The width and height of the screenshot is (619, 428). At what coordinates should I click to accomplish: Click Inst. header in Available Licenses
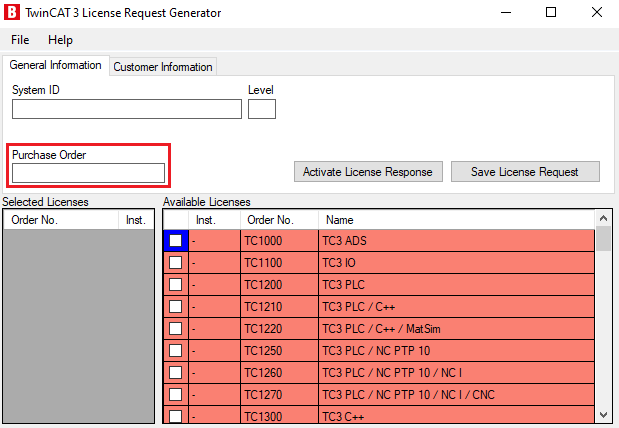click(x=214, y=220)
